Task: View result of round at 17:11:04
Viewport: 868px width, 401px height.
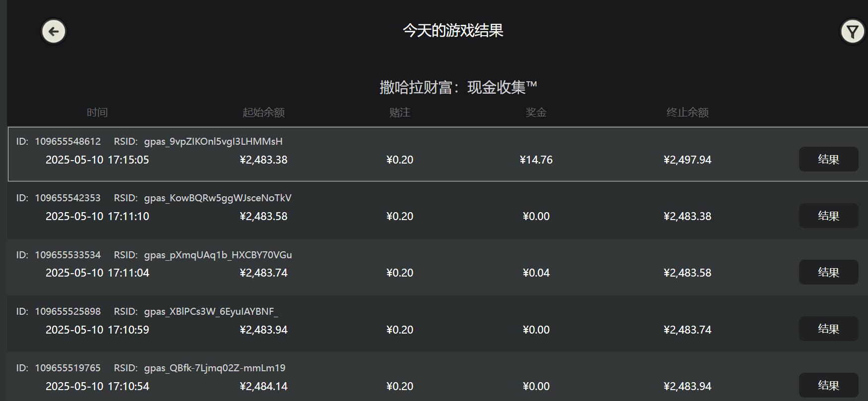Action: [828, 272]
